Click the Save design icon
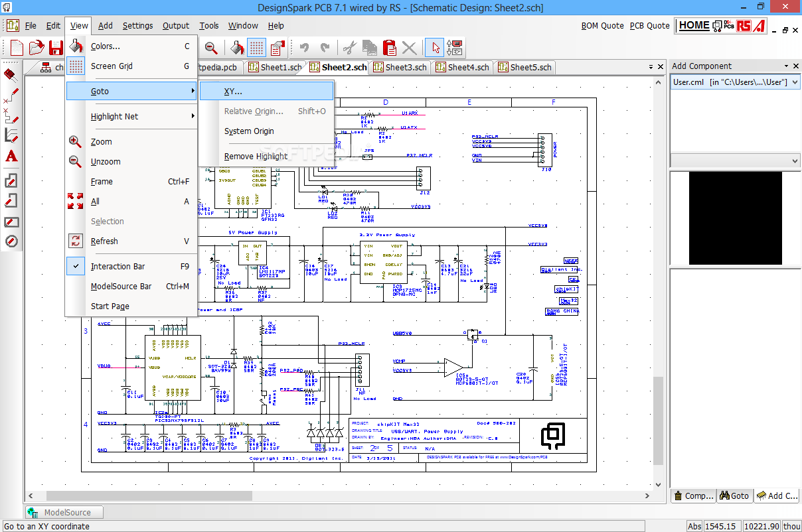Image resolution: width=802 pixels, height=532 pixels. [56, 48]
